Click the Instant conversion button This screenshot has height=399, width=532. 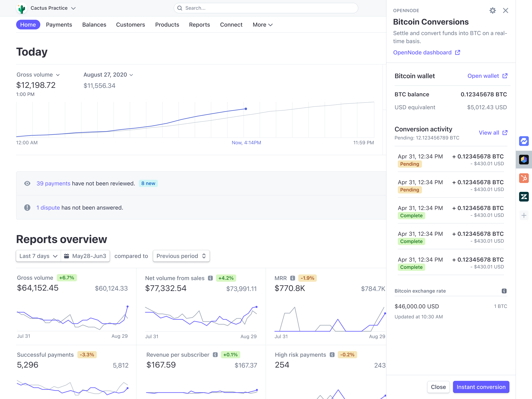click(481, 387)
